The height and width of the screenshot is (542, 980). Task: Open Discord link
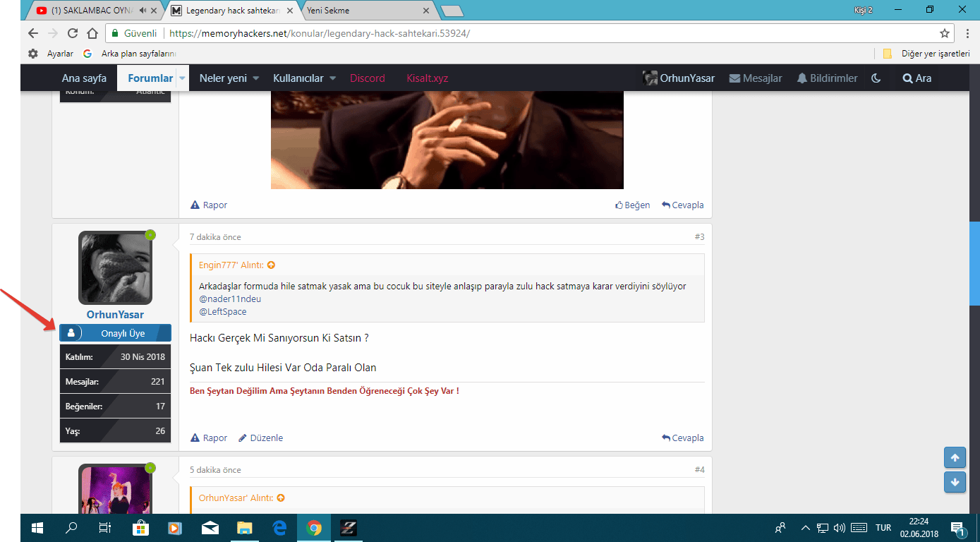coord(368,78)
